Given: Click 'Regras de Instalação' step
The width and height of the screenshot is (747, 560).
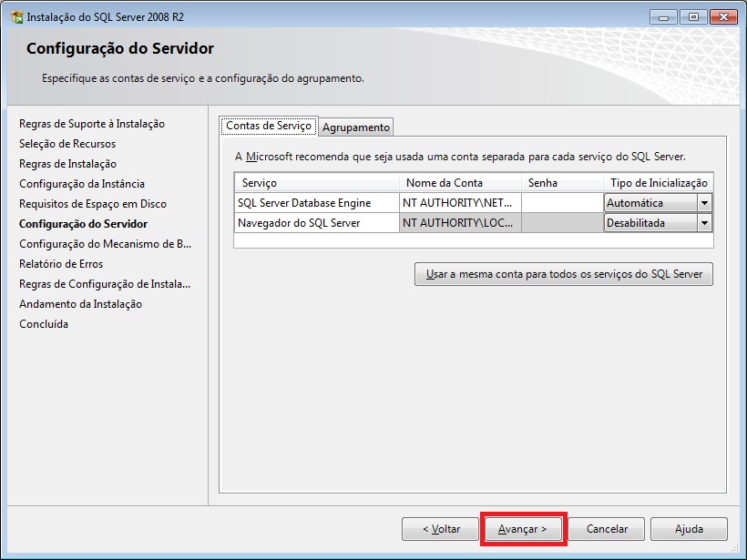Looking at the screenshot, I should coord(67,164).
